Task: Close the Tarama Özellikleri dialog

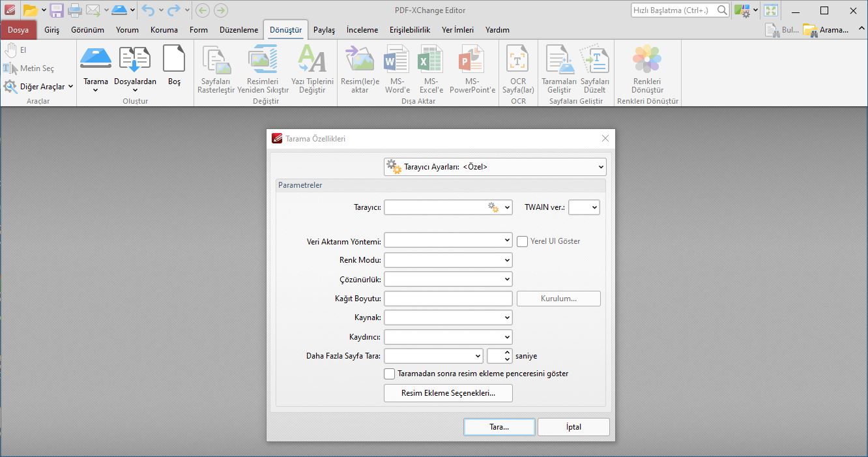Action: [x=605, y=138]
